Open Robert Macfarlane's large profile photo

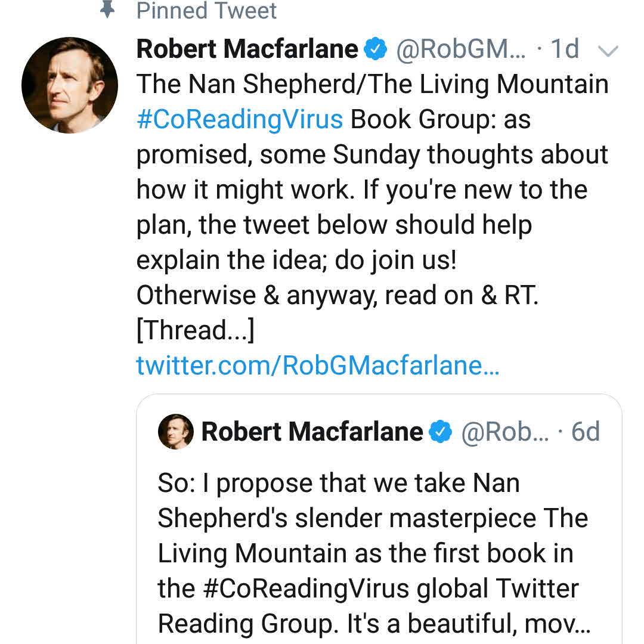pyautogui.click(x=70, y=85)
